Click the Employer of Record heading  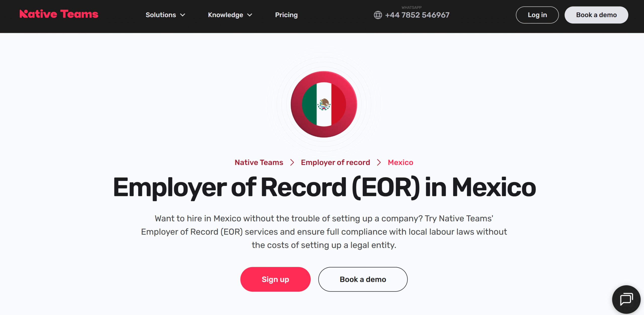[x=324, y=188]
